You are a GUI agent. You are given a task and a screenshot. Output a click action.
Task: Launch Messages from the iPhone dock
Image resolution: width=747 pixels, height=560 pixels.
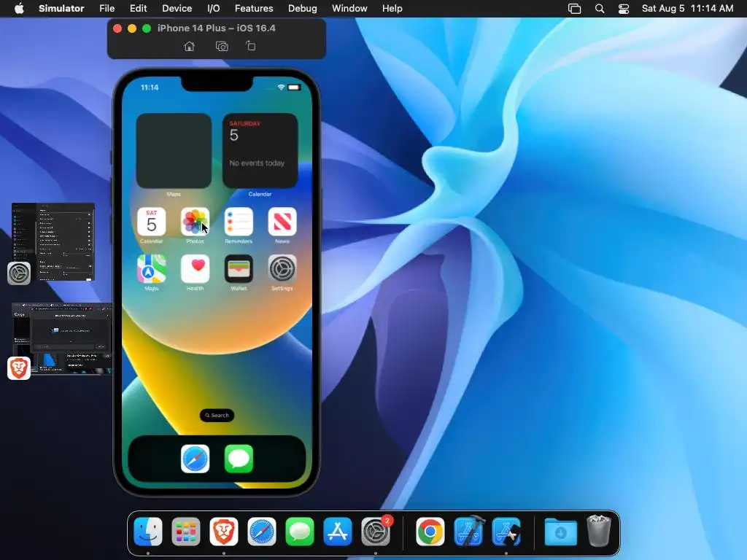[x=239, y=459]
